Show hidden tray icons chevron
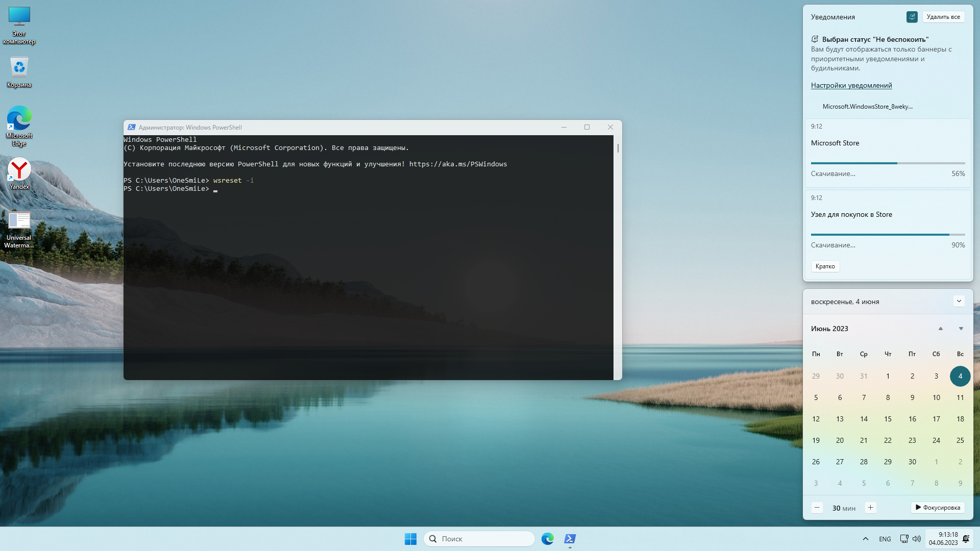 coord(865,539)
